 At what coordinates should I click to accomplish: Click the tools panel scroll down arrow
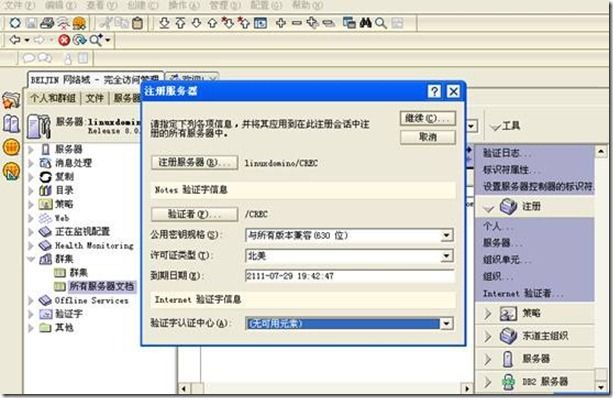[x=601, y=387]
